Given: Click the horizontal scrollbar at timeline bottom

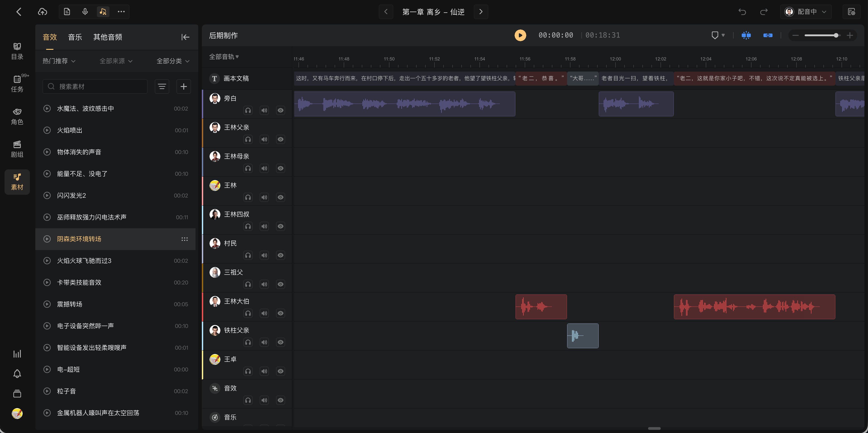Looking at the screenshot, I should [654, 429].
